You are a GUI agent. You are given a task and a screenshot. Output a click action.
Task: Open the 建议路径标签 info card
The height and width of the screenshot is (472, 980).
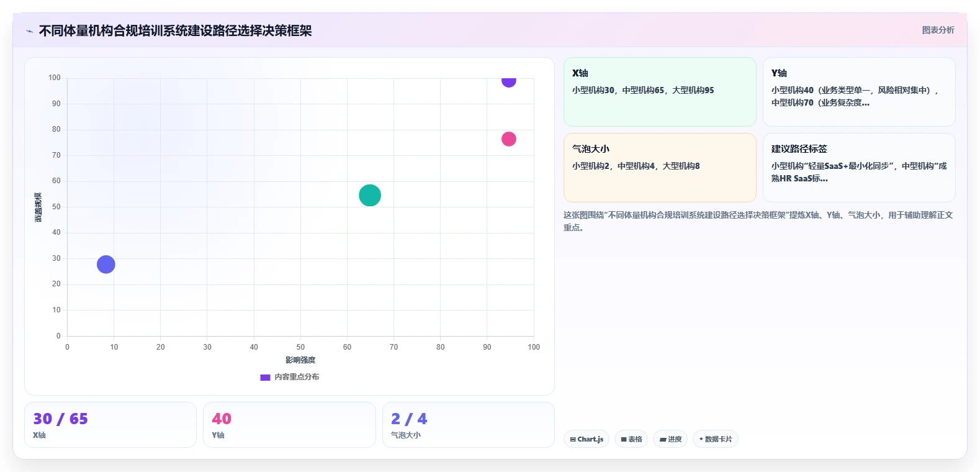tap(859, 168)
